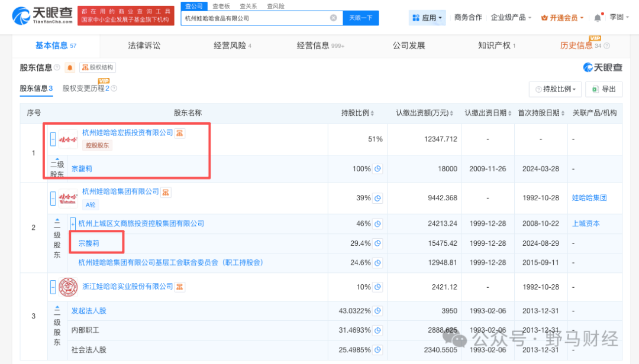Open 上城资本 related institution link
Viewport: 639px width, 364px height.
click(586, 223)
